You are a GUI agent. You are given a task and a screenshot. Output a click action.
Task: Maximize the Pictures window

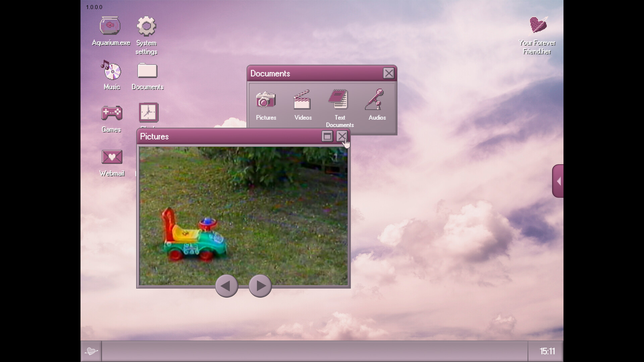click(x=327, y=136)
